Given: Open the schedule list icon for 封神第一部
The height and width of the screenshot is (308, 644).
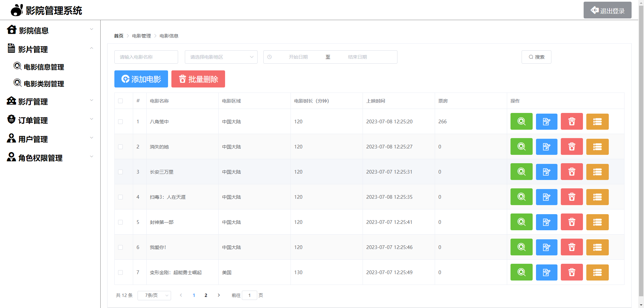Looking at the screenshot, I should pyautogui.click(x=597, y=222).
